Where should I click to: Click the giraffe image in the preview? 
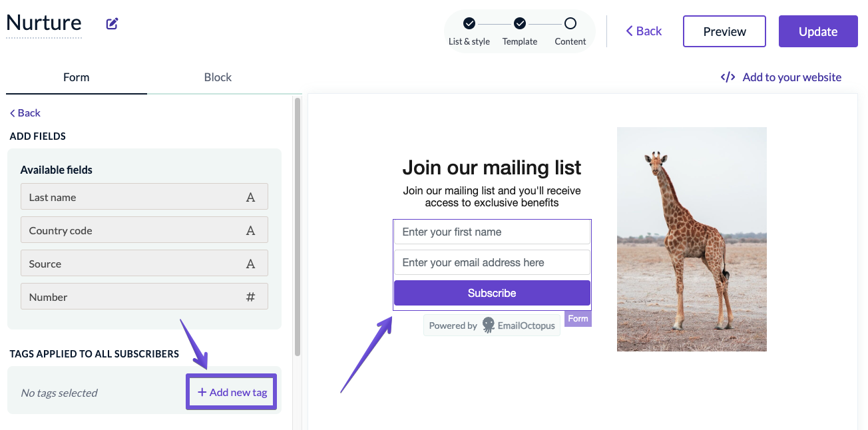coord(692,239)
